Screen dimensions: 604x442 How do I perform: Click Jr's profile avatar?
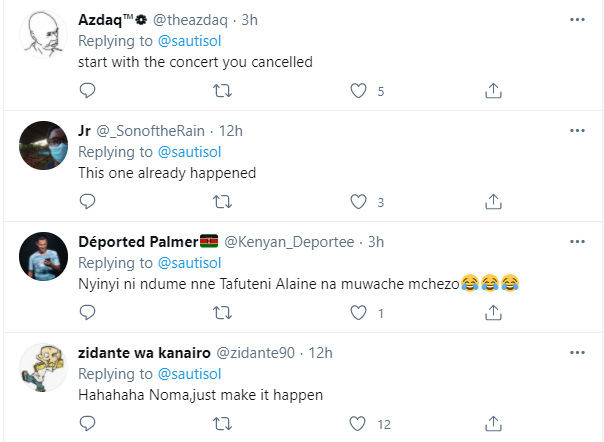[x=43, y=148]
